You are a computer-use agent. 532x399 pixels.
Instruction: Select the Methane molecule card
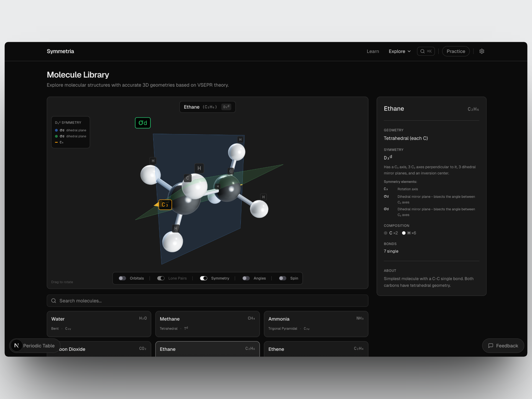coord(207,324)
